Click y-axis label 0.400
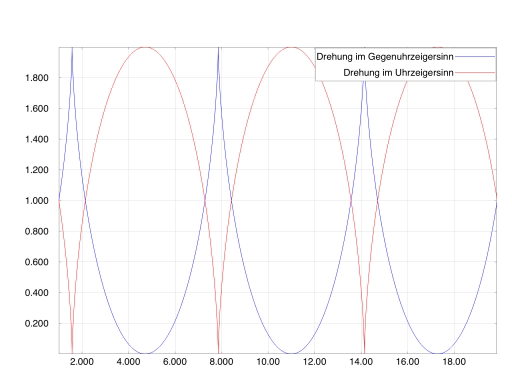Screen dimensions: 512x384 pyautogui.click(x=37, y=293)
